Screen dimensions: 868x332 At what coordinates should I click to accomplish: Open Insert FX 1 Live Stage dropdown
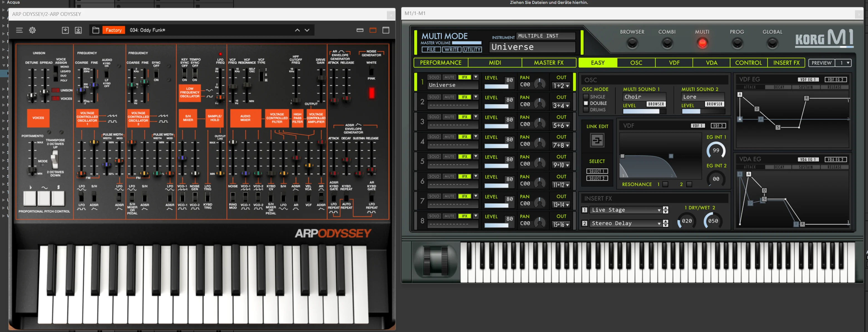pos(625,210)
